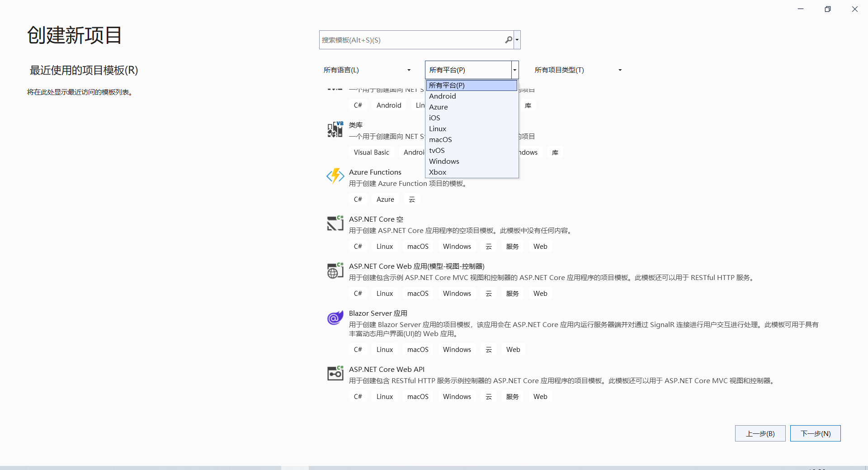Click the 上一步(B) back button

pyautogui.click(x=760, y=433)
